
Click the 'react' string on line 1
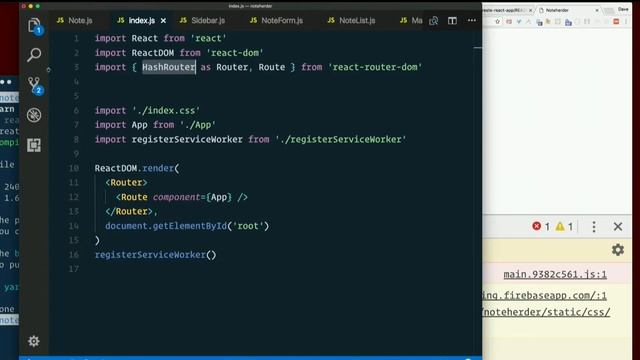[x=208, y=38]
